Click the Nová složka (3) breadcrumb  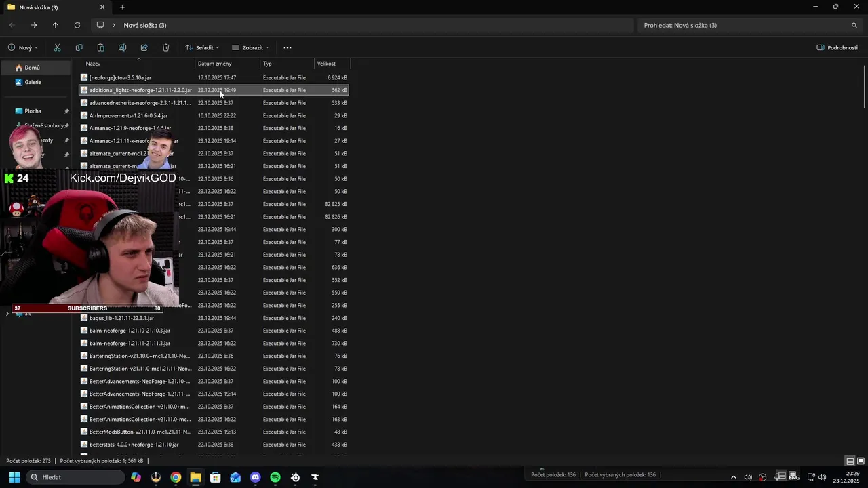pos(145,25)
